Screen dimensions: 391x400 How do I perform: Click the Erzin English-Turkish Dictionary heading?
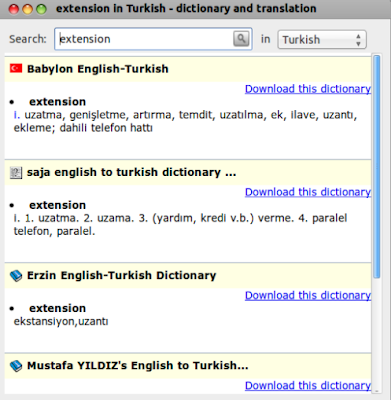pos(121,275)
